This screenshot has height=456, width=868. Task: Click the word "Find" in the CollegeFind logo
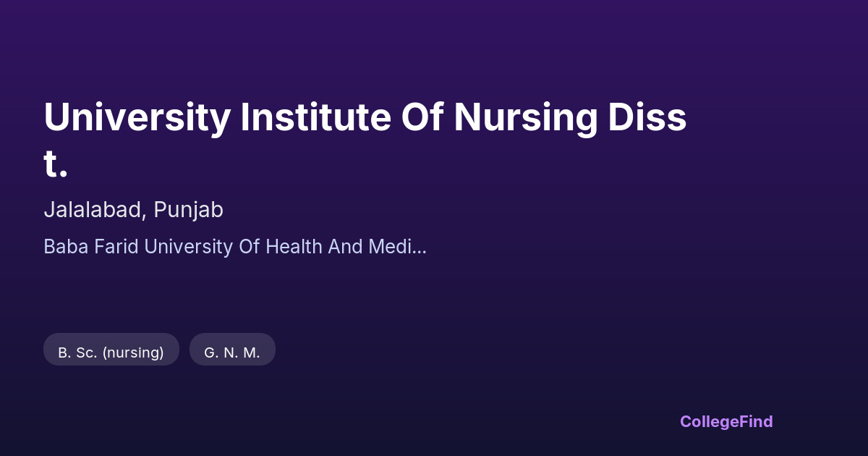[x=757, y=421]
